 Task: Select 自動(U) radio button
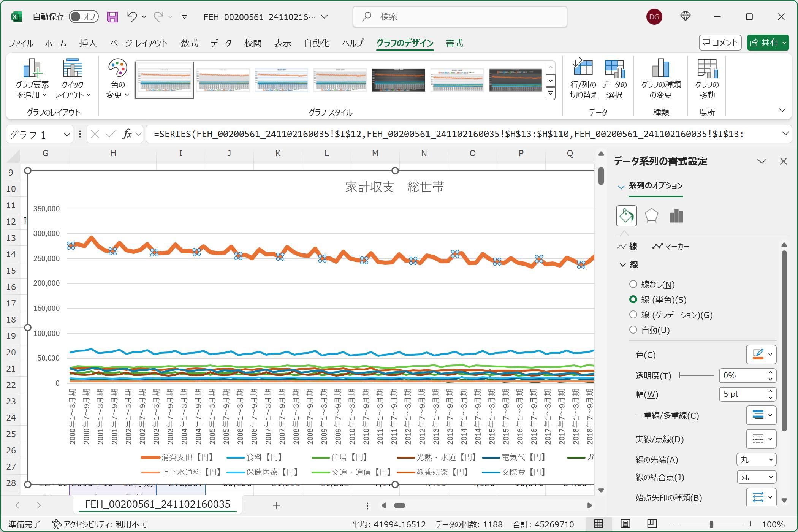(x=633, y=330)
